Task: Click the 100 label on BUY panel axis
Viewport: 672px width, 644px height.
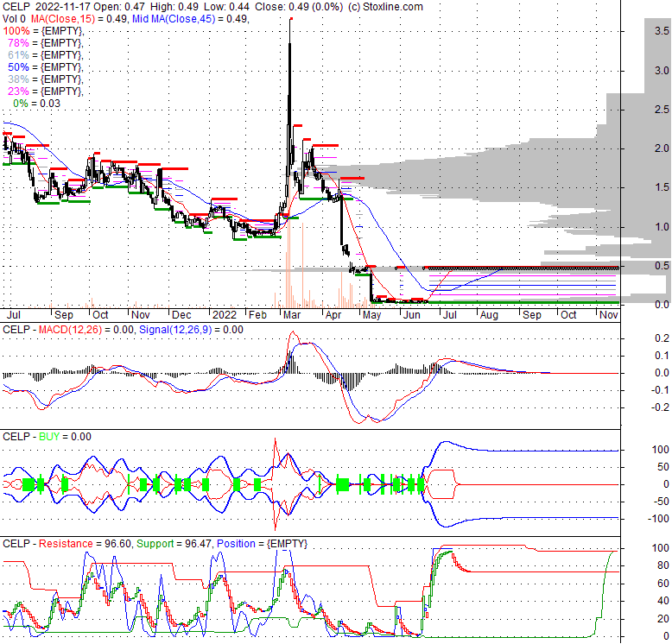Action: click(661, 449)
